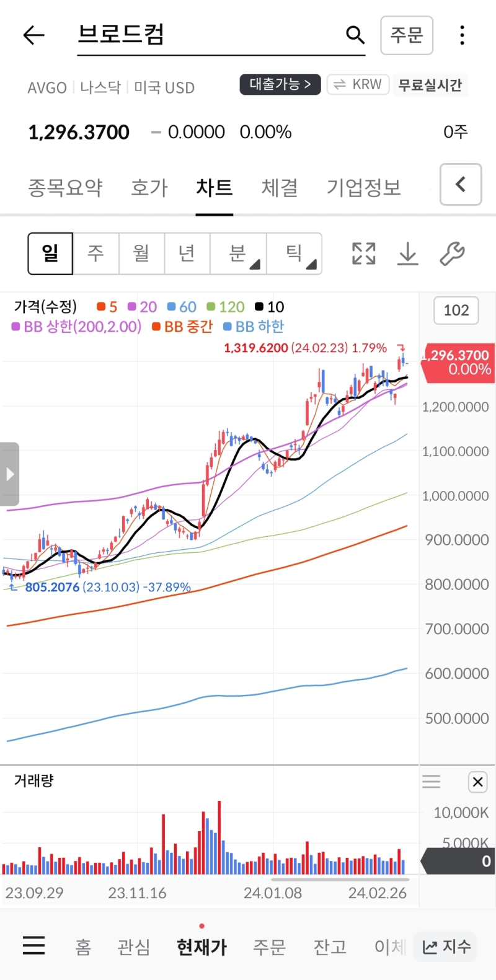Open the 분 minute interval dropdown
The image size is (496, 980).
(239, 253)
